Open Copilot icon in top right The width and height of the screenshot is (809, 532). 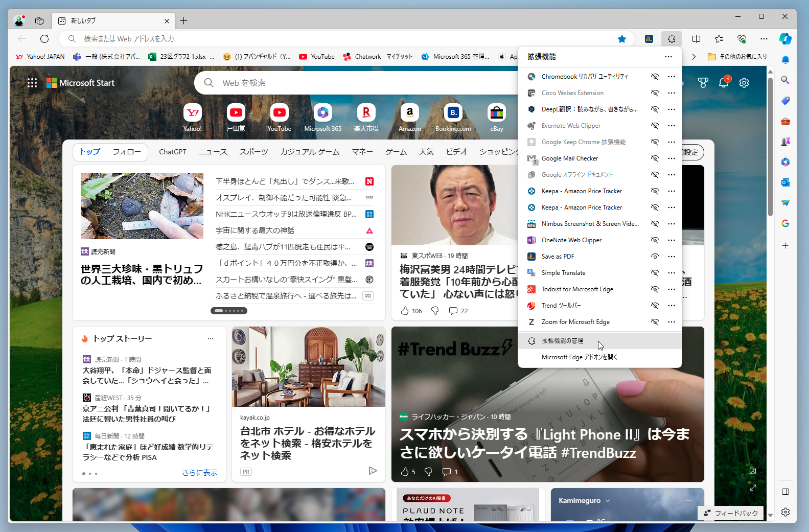(x=785, y=39)
